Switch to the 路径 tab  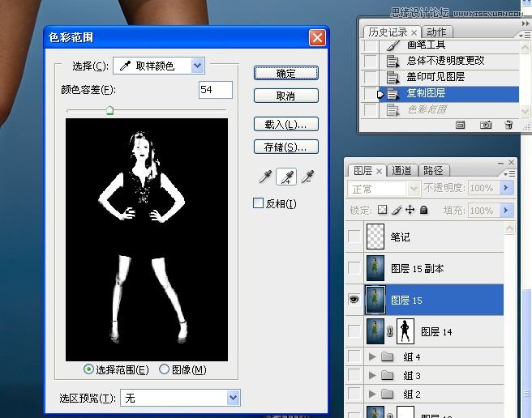pos(433,171)
